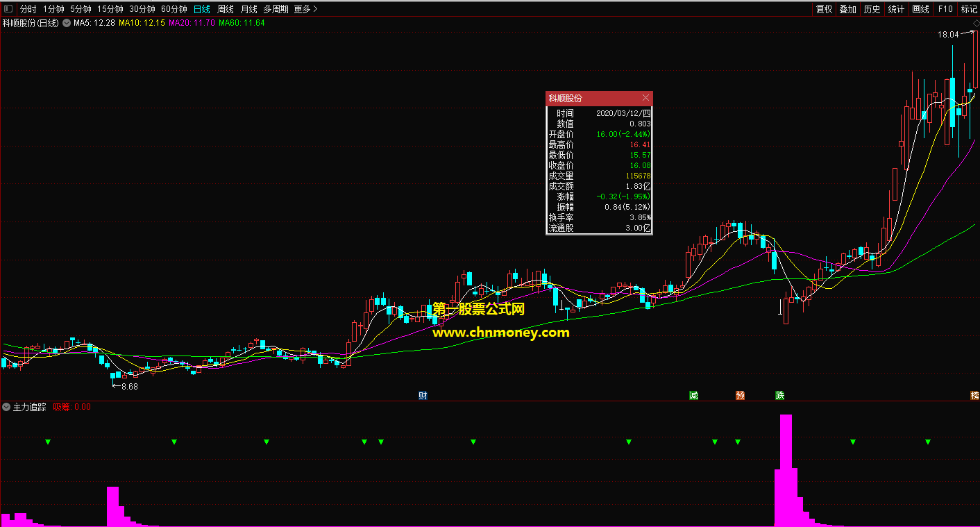The width and height of the screenshot is (980, 527).
Task: Click the 跌 event marker
Action: click(780, 396)
